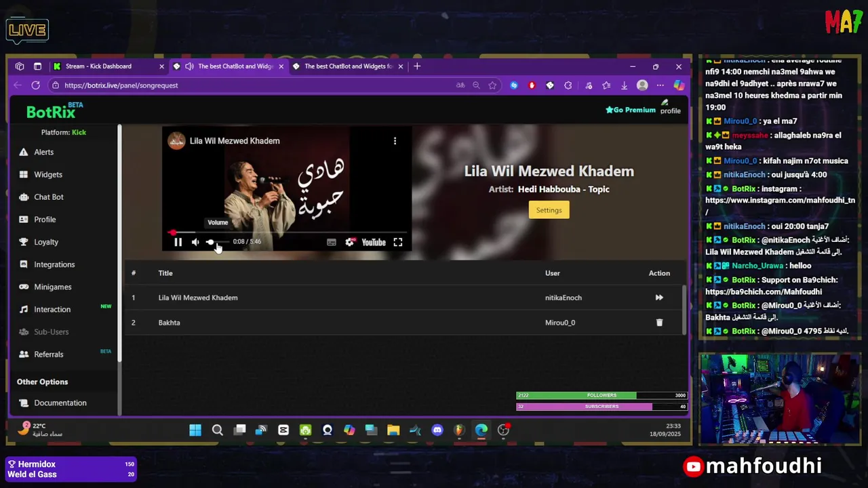Open Windows taskbar search
Image resolution: width=868 pixels, height=488 pixels.
pos(218,430)
